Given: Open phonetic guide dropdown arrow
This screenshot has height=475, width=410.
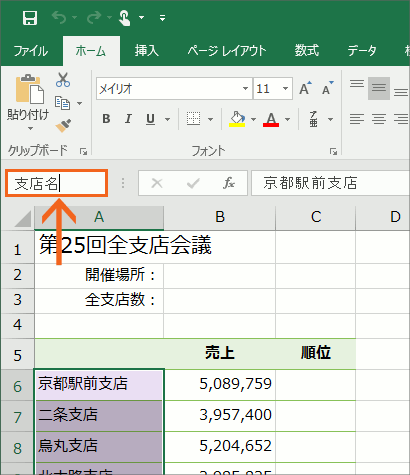Looking at the screenshot, I should [330, 119].
